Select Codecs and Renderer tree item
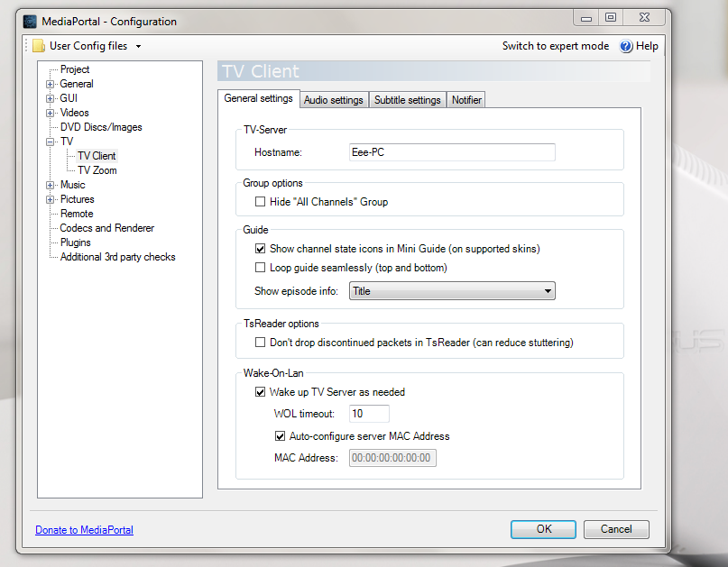 [x=107, y=228]
